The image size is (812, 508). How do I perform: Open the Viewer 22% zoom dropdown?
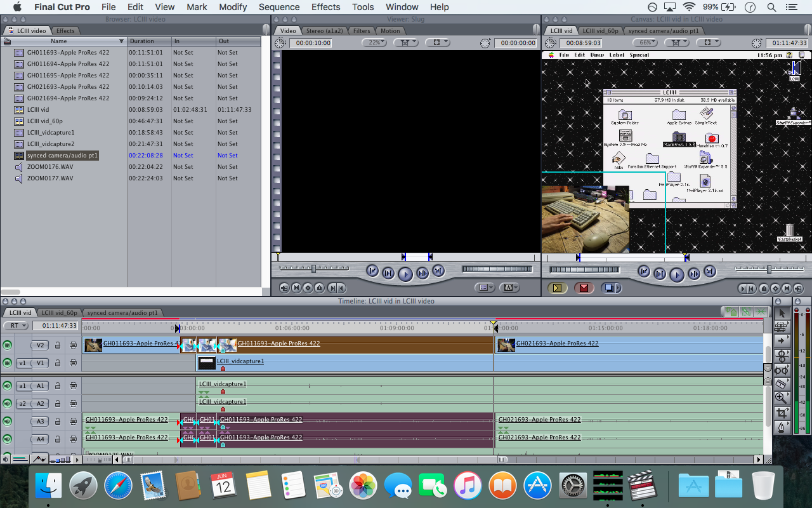pos(374,43)
